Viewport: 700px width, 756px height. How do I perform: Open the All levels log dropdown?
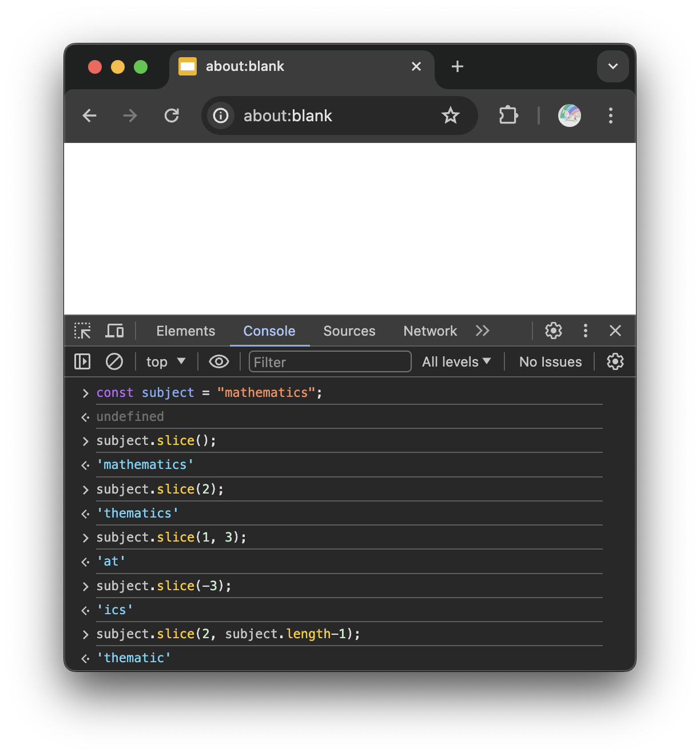tap(456, 361)
